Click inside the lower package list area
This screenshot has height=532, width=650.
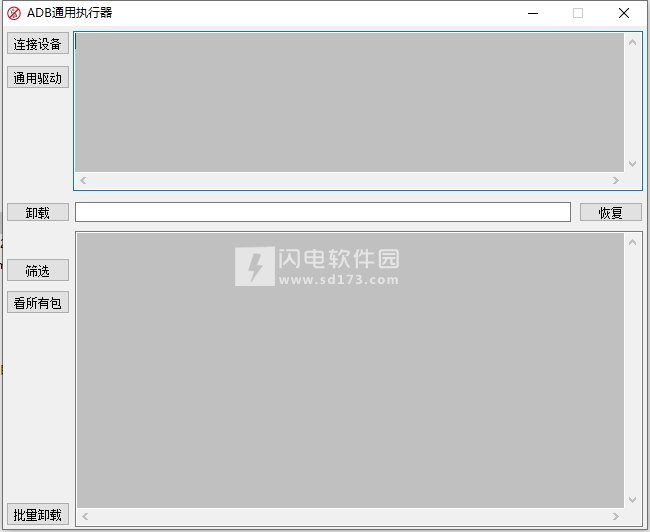(350, 370)
